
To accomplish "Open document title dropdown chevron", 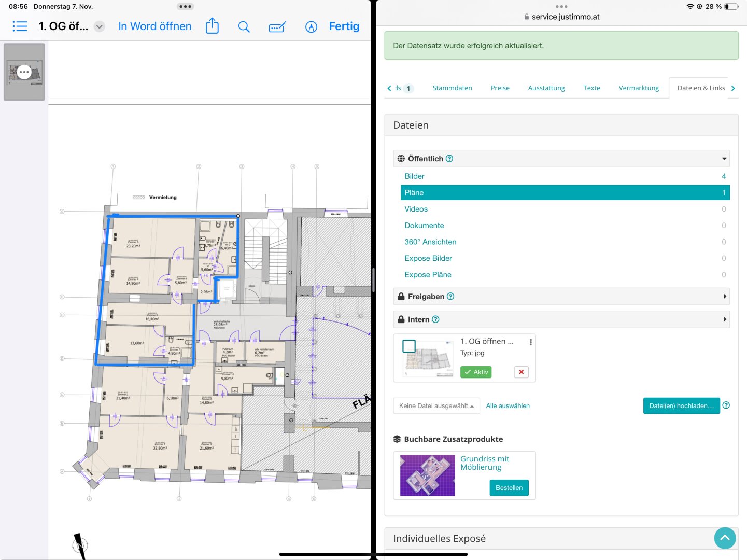I will tap(100, 26).
